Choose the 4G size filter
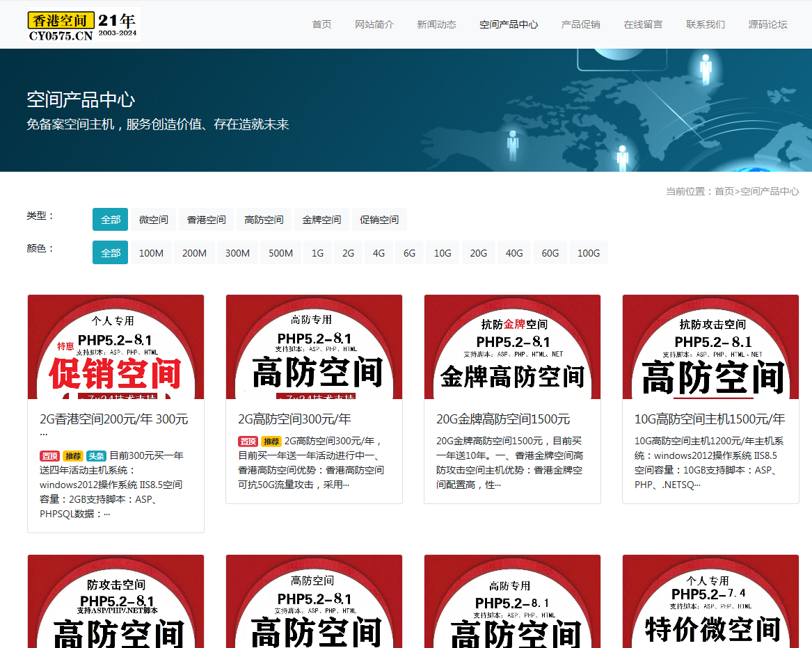The width and height of the screenshot is (812, 648). tap(379, 252)
